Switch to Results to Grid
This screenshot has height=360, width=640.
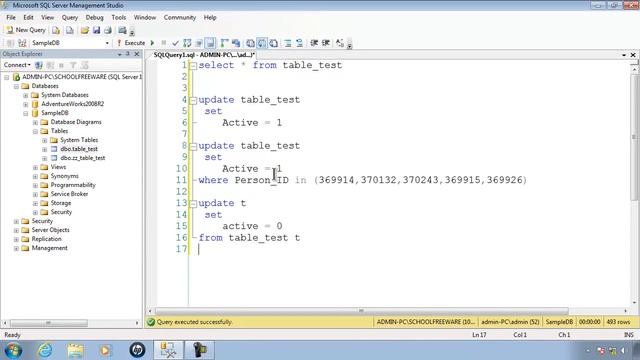(262, 43)
